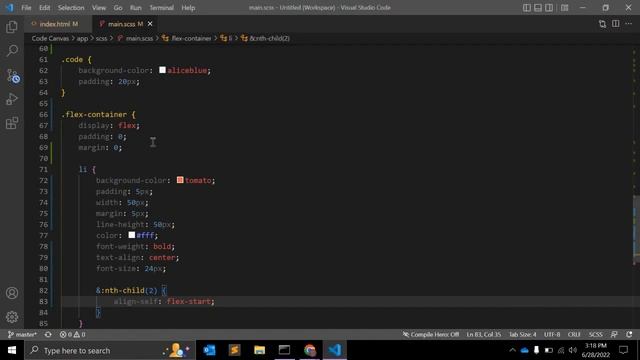Open the #fff color swatch picker
640x360 pixels.
(x=131, y=235)
